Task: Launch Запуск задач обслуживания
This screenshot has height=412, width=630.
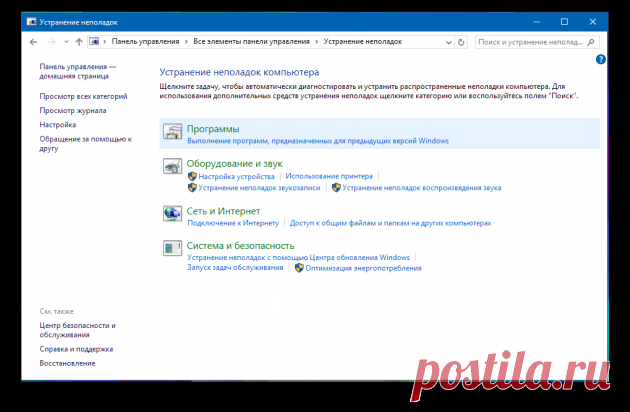Action: (x=235, y=268)
